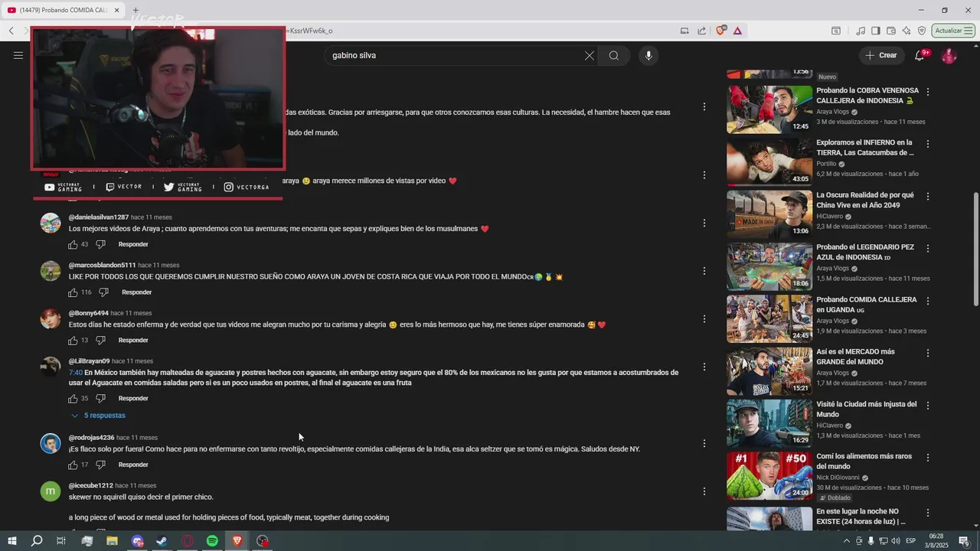Open La Oscura Realidad de China video title
The height and width of the screenshot is (551, 980).
tap(864, 201)
